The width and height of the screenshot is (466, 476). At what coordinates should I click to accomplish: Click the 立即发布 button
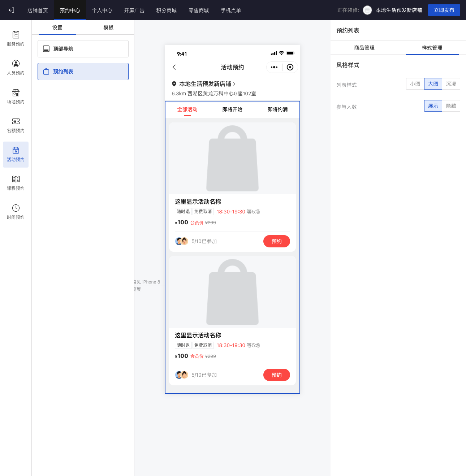(x=444, y=10)
